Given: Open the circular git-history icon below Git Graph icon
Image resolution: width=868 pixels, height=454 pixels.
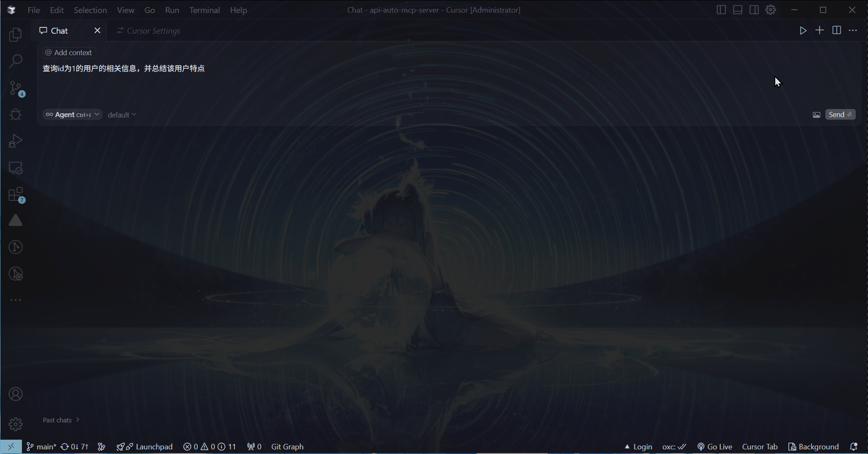Looking at the screenshot, I should pos(16,274).
